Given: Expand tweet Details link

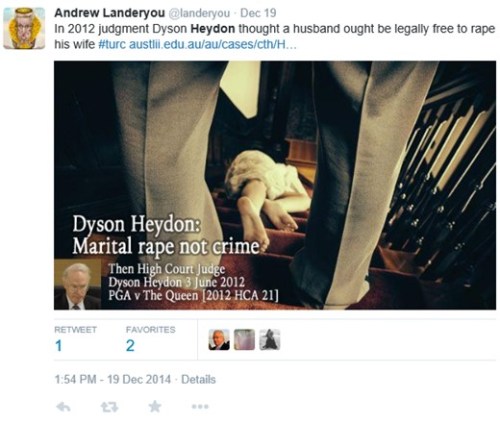Looking at the screenshot, I should click(198, 379).
